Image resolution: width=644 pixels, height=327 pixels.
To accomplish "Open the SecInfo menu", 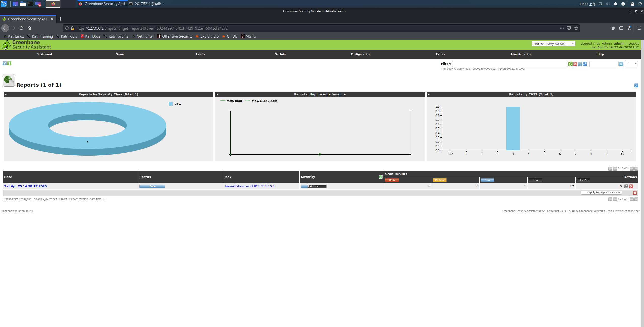I will (280, 54).
